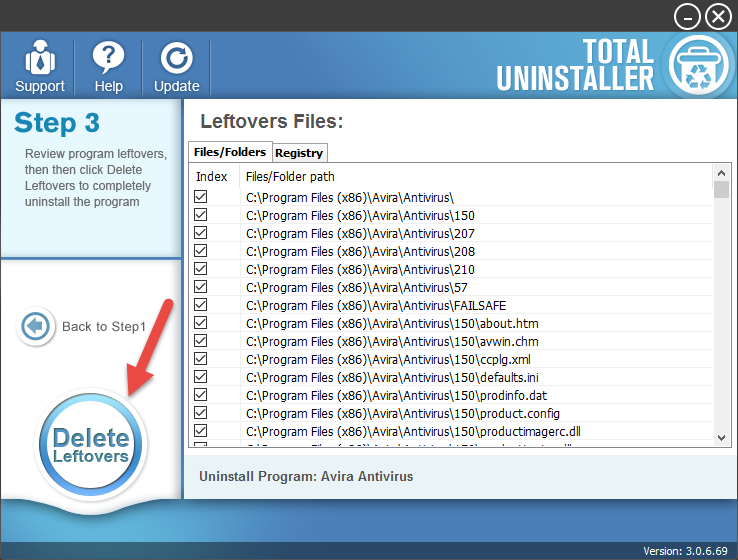Switch to the Registry tab
The width and height of the screenshot is (738, 560).
tap(299, 153)
